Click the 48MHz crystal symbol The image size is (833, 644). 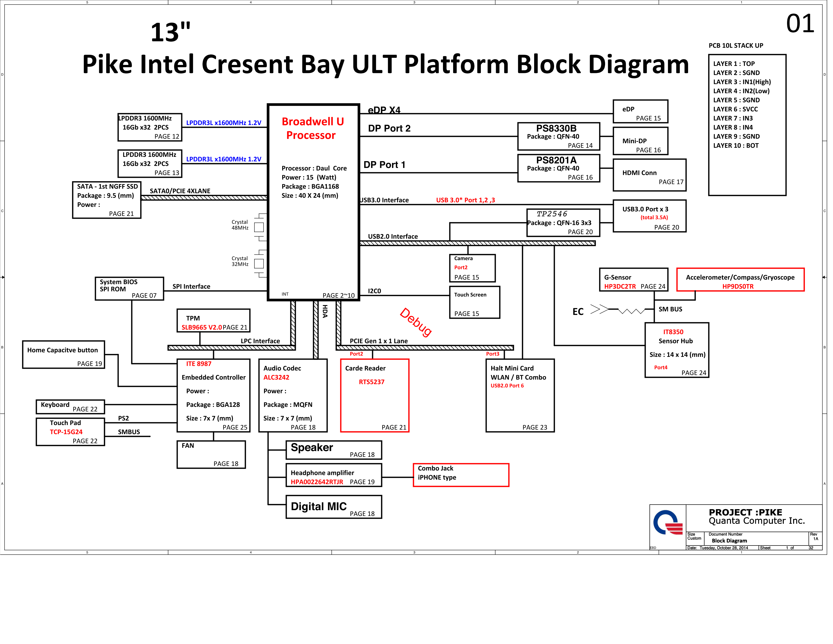259,227
